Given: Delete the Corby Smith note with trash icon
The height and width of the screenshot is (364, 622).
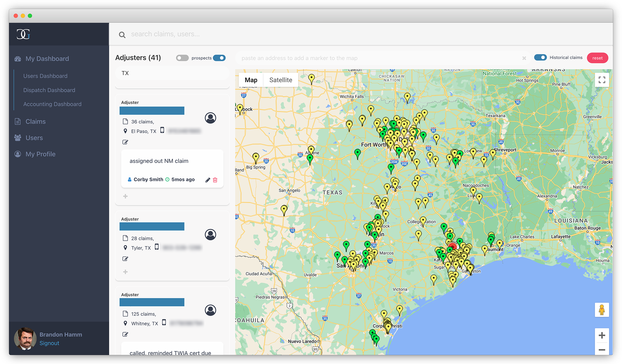Looking at the screenshot, I should tap(215, 180).
